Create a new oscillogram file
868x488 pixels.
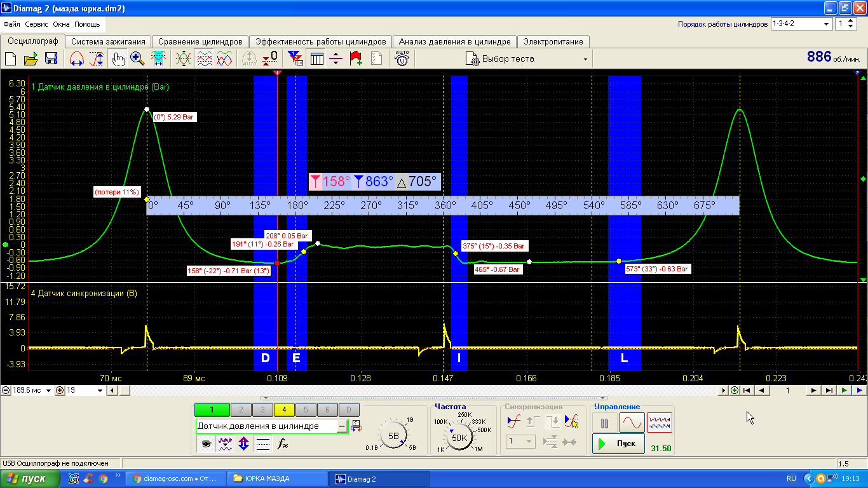pos(10,59)
